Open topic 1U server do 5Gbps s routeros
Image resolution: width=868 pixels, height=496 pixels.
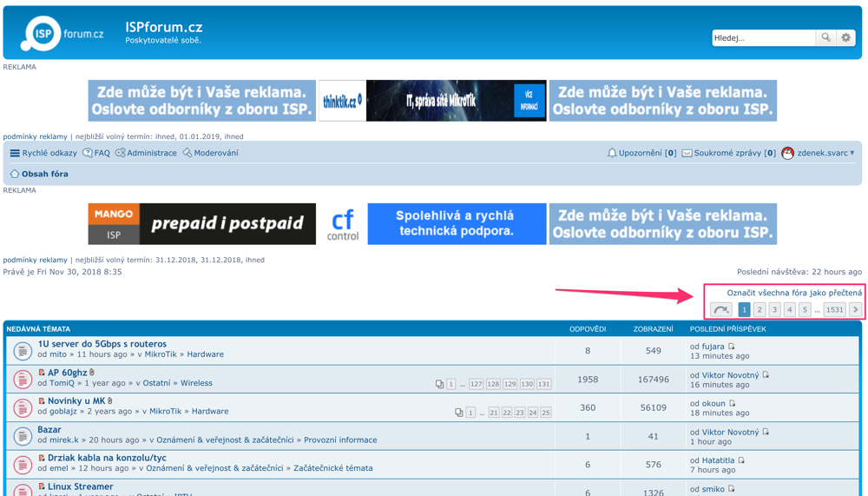pos(102,344)
